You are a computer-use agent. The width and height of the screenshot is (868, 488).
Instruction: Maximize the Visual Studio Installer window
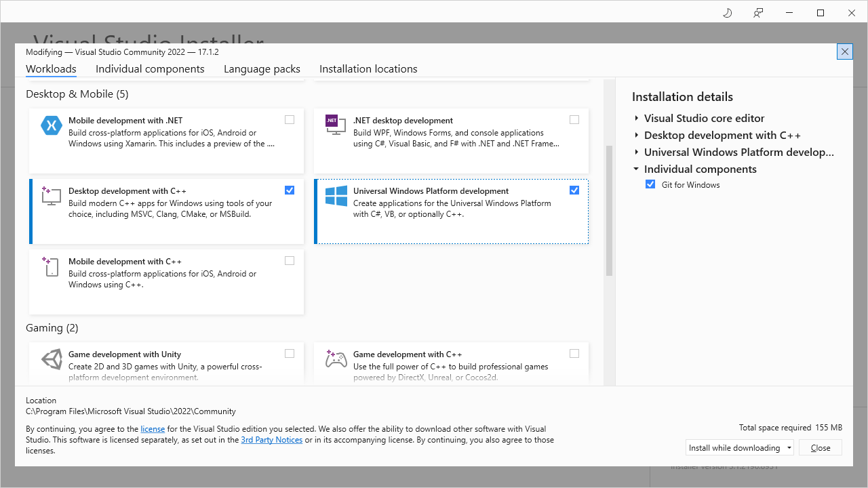pos(821,13)
